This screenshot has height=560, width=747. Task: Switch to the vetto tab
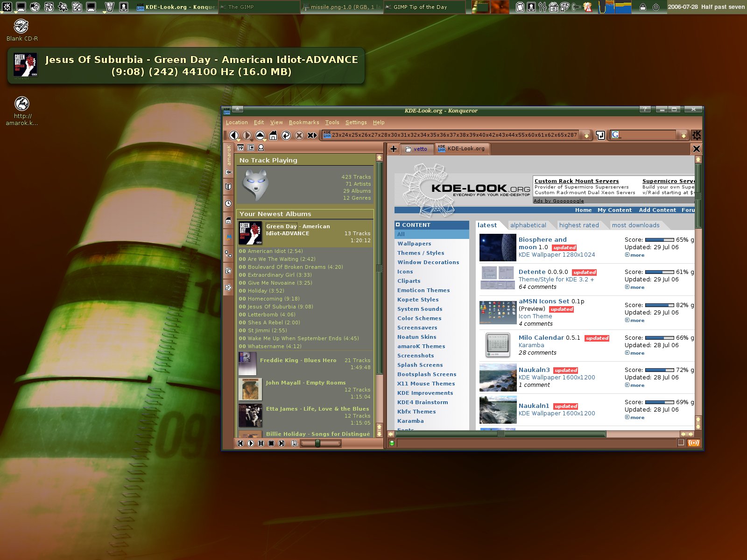pyautogui.click(x=417, y=149)
